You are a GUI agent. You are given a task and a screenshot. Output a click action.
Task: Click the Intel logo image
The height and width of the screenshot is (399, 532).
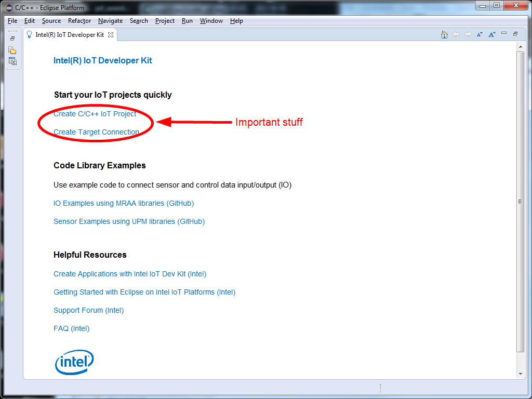[x=74, y=362]
